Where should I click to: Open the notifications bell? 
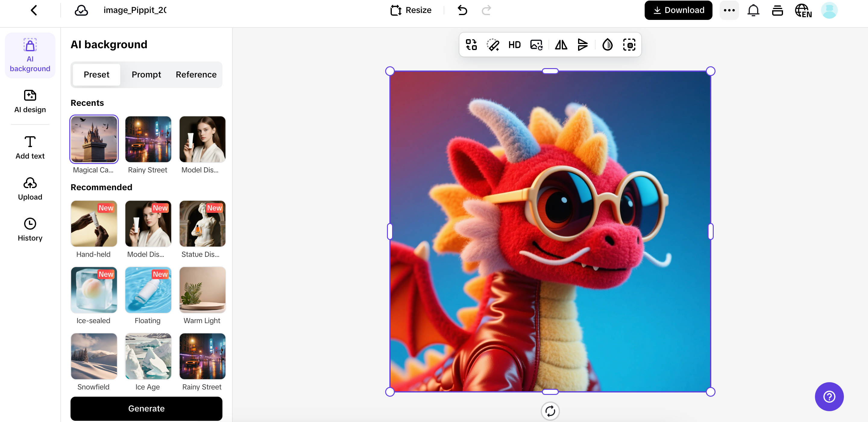(x=753, y=10)
